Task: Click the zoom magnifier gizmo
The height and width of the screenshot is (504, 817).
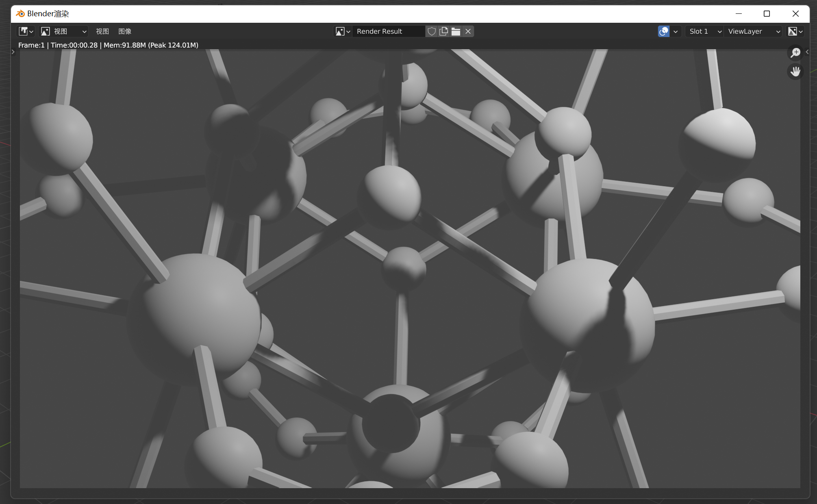Action: click(795, 52)
